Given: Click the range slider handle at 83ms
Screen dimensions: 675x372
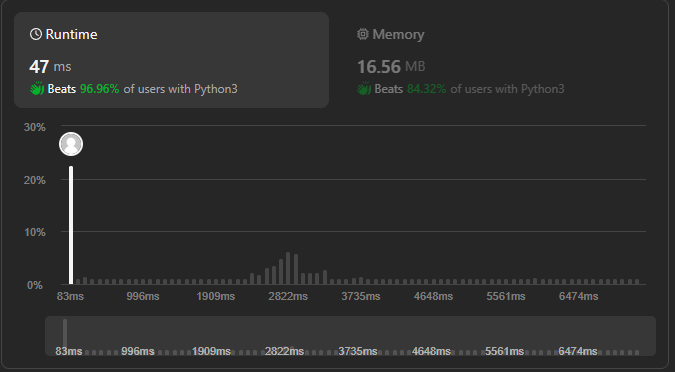Looking at the screenshot, I should click(65, 333).
